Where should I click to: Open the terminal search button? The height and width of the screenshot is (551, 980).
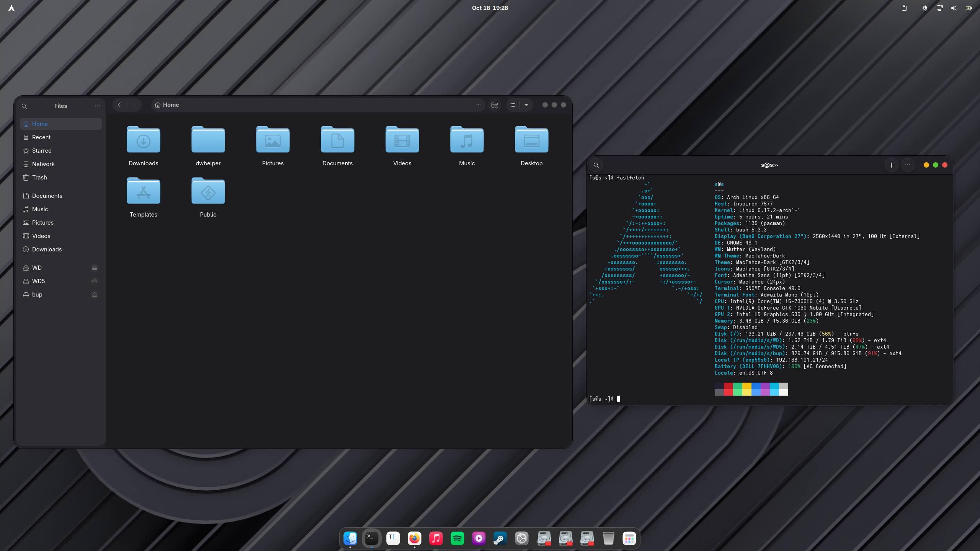tap(596, 165)
